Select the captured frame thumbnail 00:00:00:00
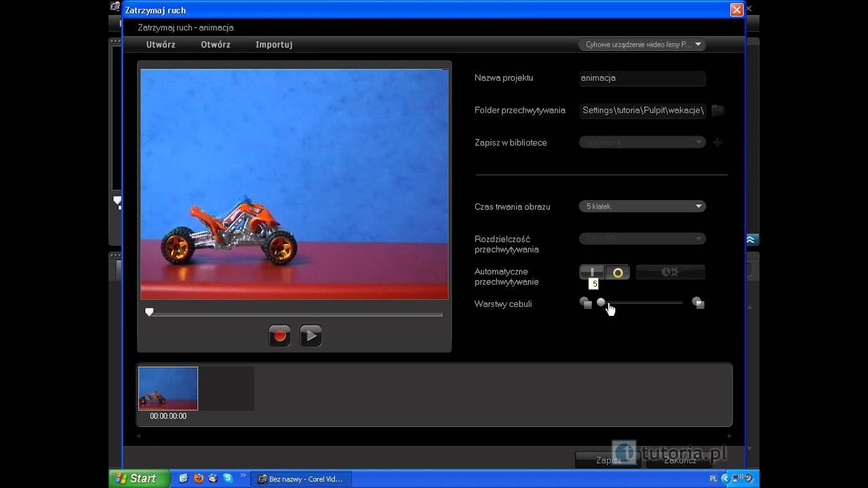The image size is (868, 488). coord(168,389)
